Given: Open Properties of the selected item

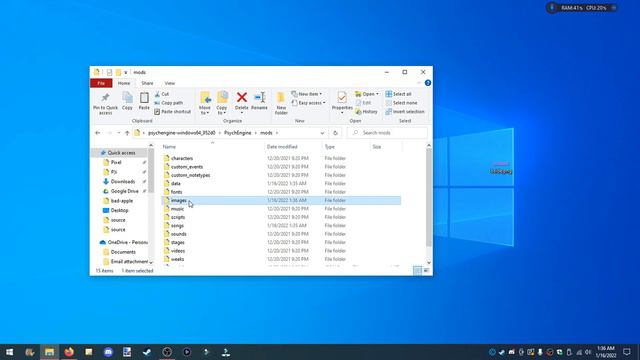Looking at the screenshot, I should click(x=342, y=101).
